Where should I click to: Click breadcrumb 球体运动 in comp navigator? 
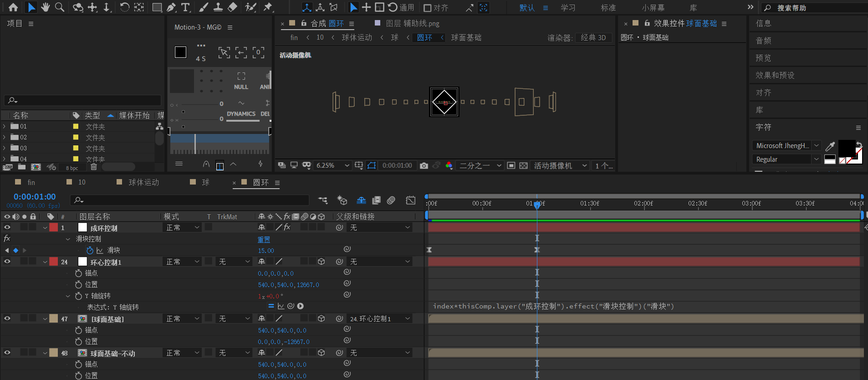(x=357, y=37)
